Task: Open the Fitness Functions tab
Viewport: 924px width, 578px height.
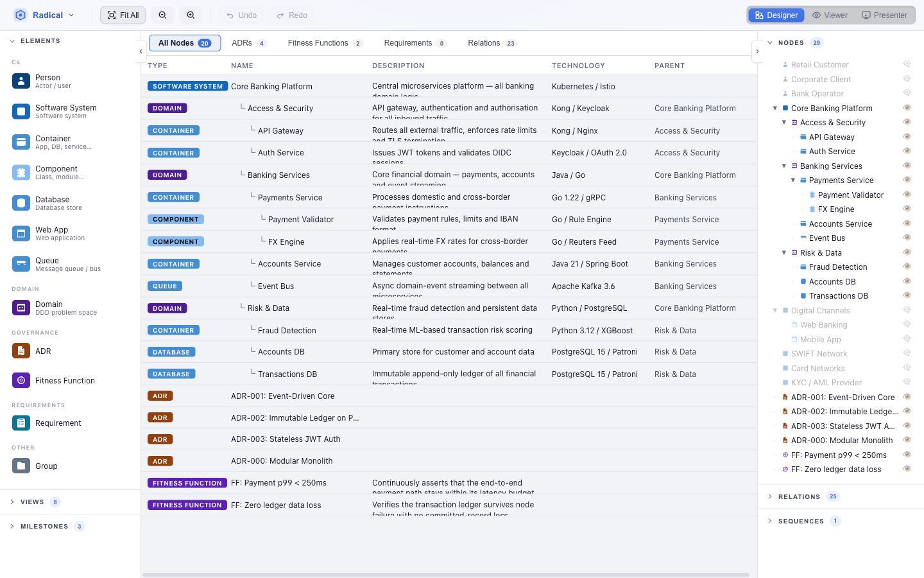Action: (325, 43)
